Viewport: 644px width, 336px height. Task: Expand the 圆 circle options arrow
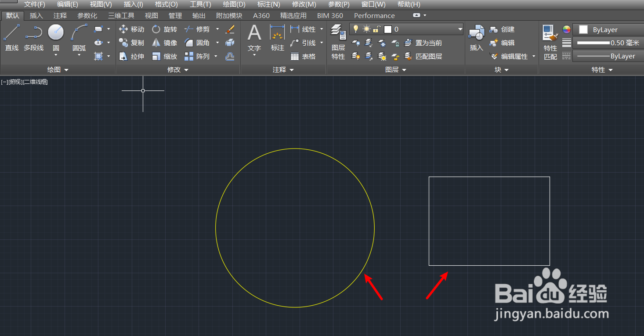tap(56, 55)
